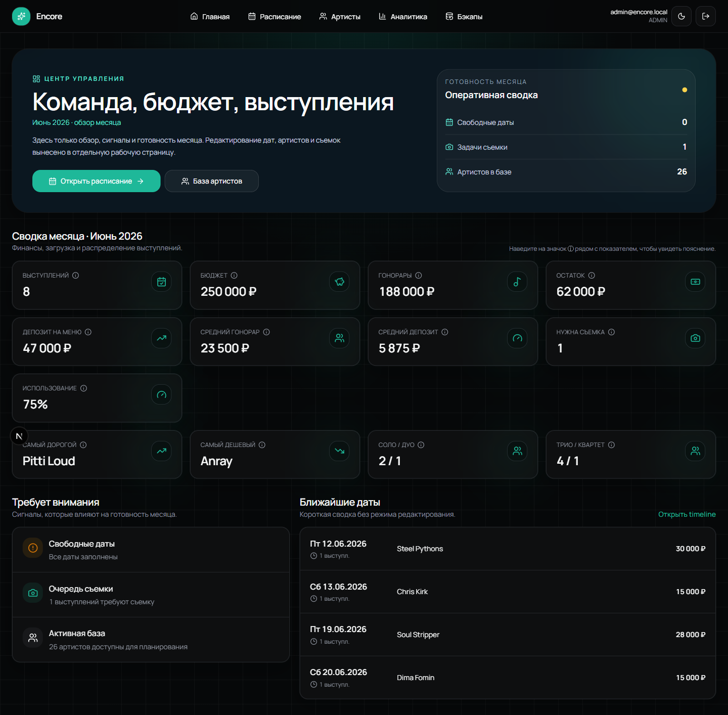The height and width of the screenshot is (715, 728).
Task: Click calendar icon on Выступлений card
Action: [161, 282]
